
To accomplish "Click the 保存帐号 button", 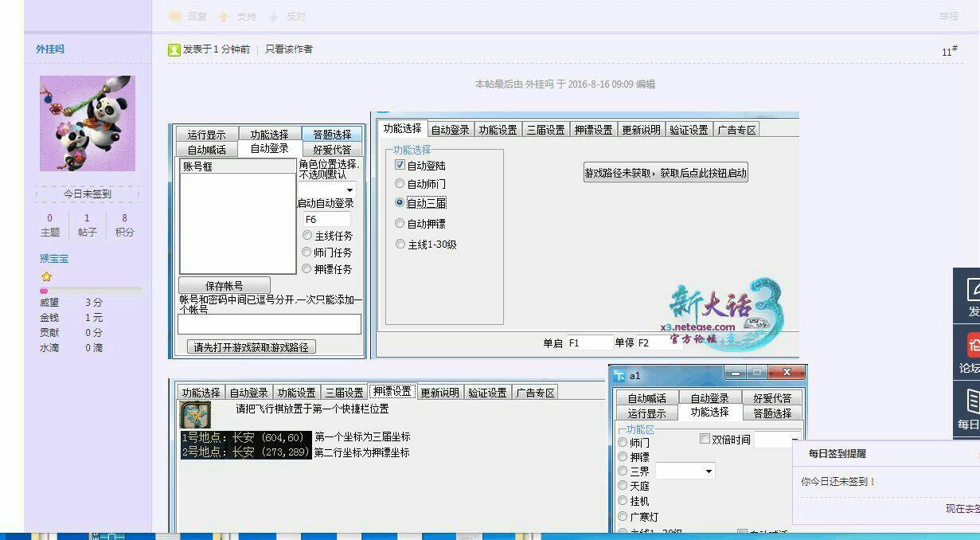I will [225, 285].
